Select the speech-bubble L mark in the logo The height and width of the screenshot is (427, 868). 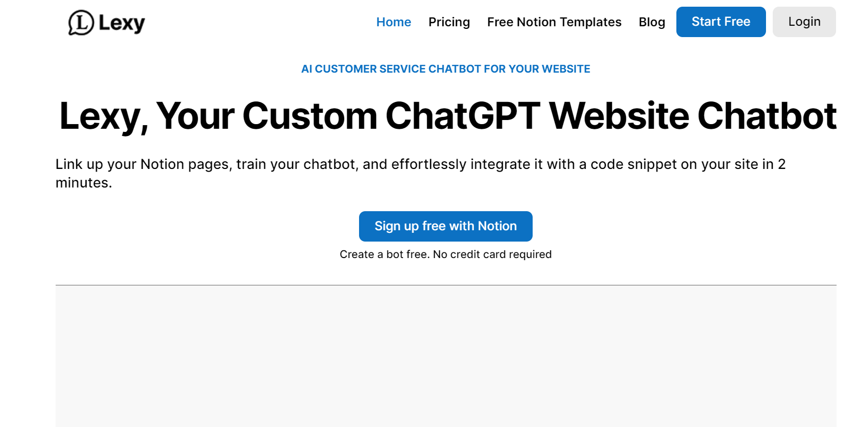(x=81, y=22)
